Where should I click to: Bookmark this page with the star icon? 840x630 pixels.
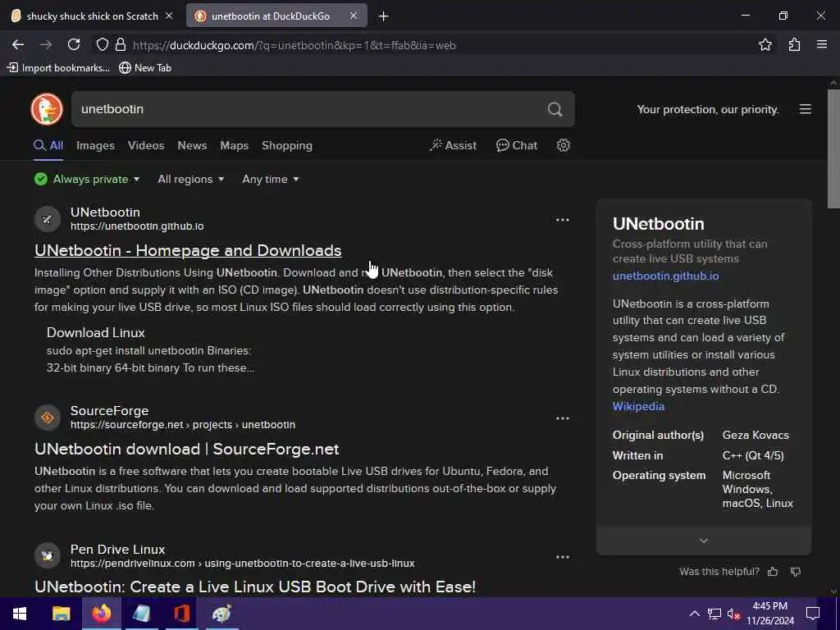click(765, 45)
